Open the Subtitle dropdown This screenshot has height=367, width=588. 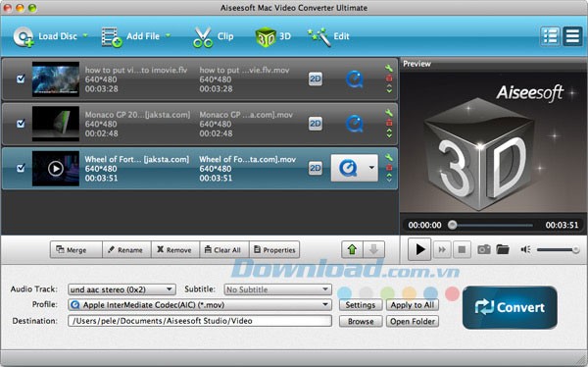[278, 289]
